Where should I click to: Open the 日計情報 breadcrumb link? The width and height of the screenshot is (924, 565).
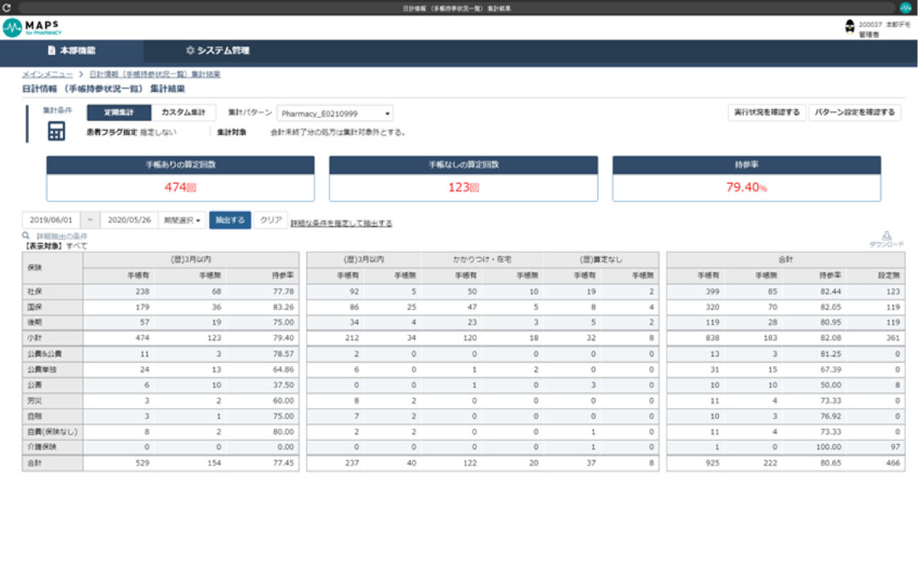pyautogui.click(x=155, y=74)
